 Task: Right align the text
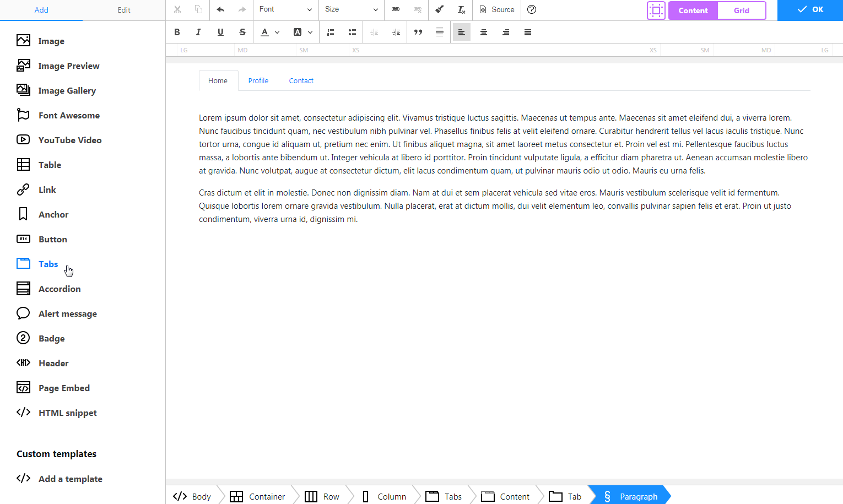pyautogui.click(x=506, y=32)
